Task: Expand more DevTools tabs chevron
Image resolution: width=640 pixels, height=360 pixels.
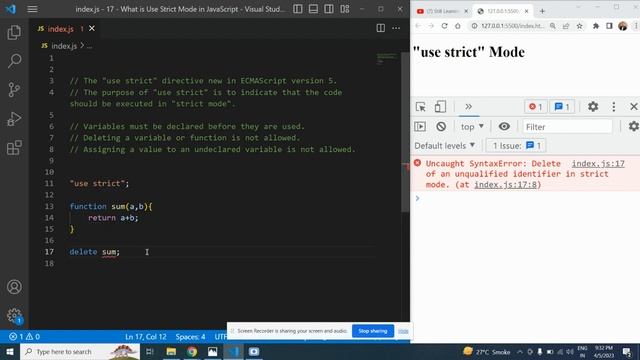Action: (x=468, y=107)
